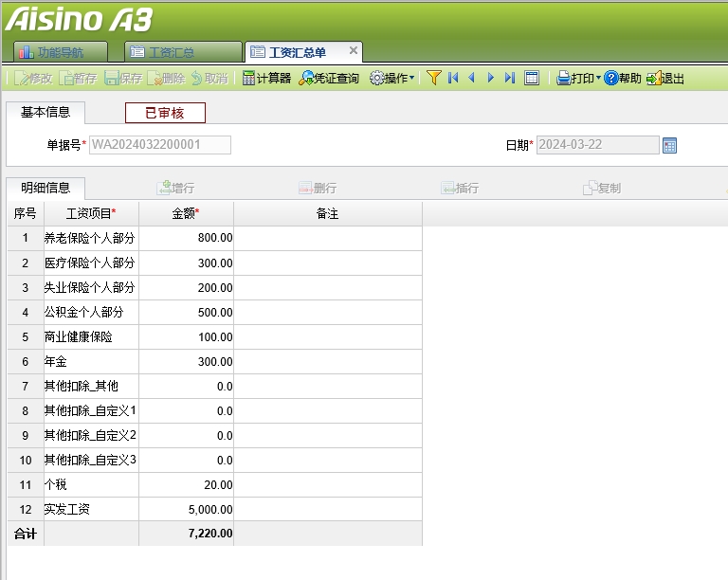The height and width of the screenshot is (580, 728).
Task: Click the 插行 insert row button
Action: click(x=460, y=188)
